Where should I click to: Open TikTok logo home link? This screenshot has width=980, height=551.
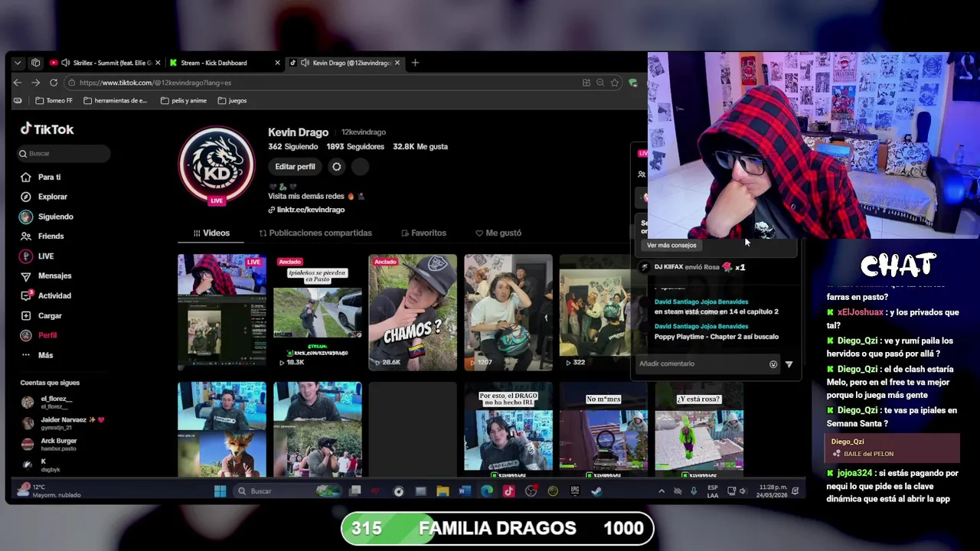coord(47,129)
